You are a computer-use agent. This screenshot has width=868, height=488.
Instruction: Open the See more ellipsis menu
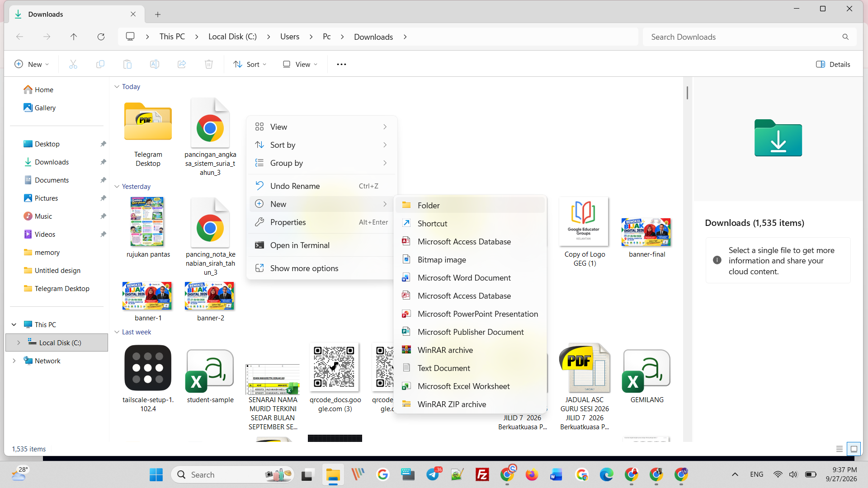341,64
